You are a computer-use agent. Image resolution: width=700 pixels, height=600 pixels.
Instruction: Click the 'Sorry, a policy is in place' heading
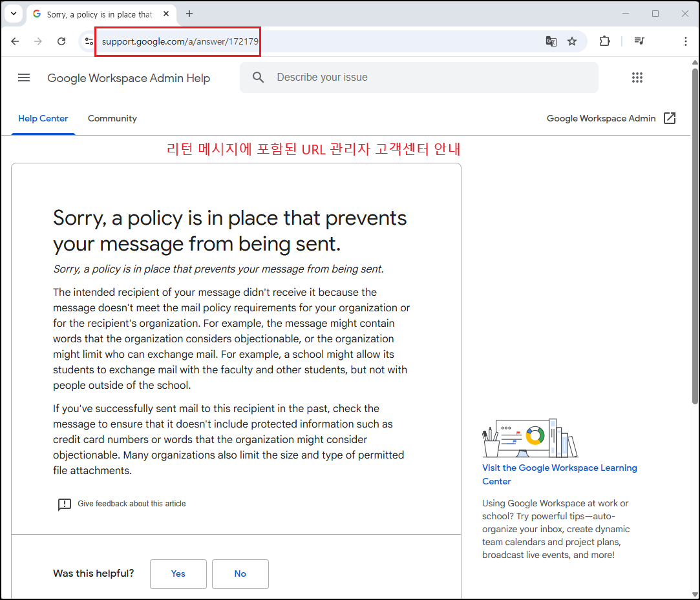tap(230, 231)
